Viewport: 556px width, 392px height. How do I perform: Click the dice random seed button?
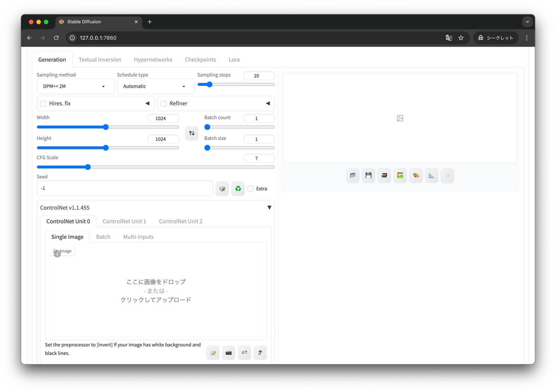[222, 189]
